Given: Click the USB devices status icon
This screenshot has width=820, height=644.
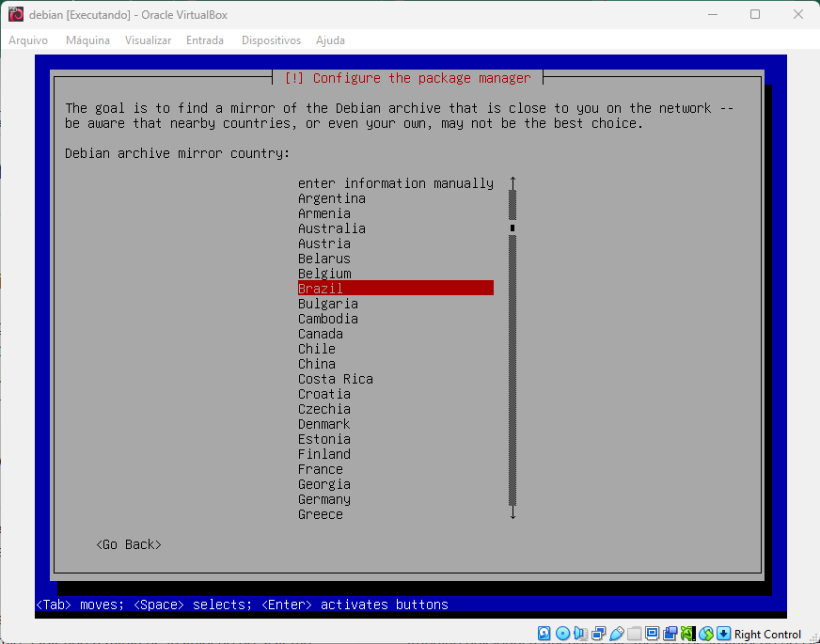Looking at the screenshot, I should 617,634.
